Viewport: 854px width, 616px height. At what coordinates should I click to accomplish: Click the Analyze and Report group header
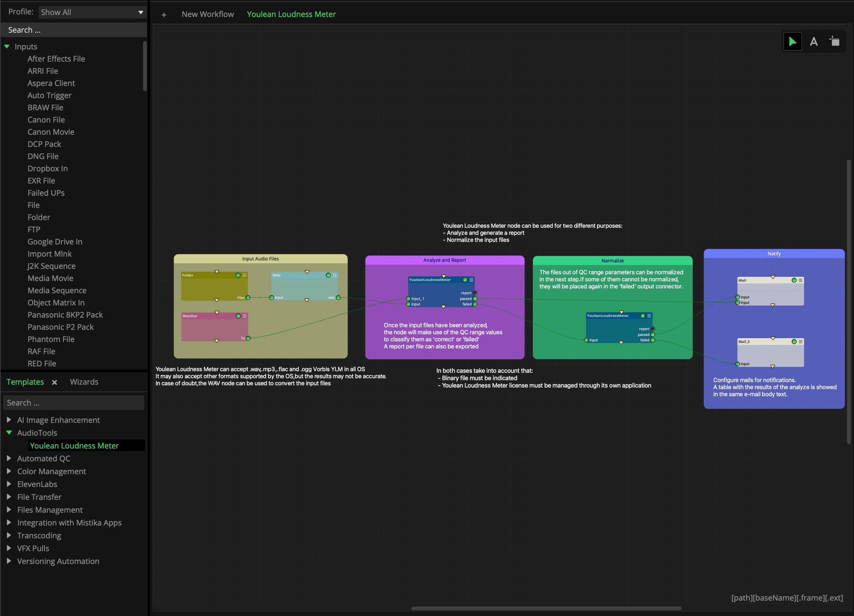[x=444, y=260]
